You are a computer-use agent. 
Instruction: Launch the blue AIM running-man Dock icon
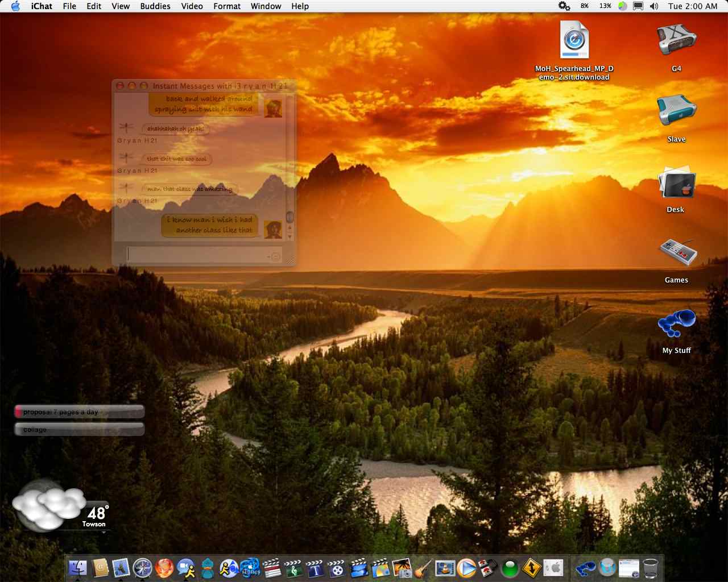229,567
